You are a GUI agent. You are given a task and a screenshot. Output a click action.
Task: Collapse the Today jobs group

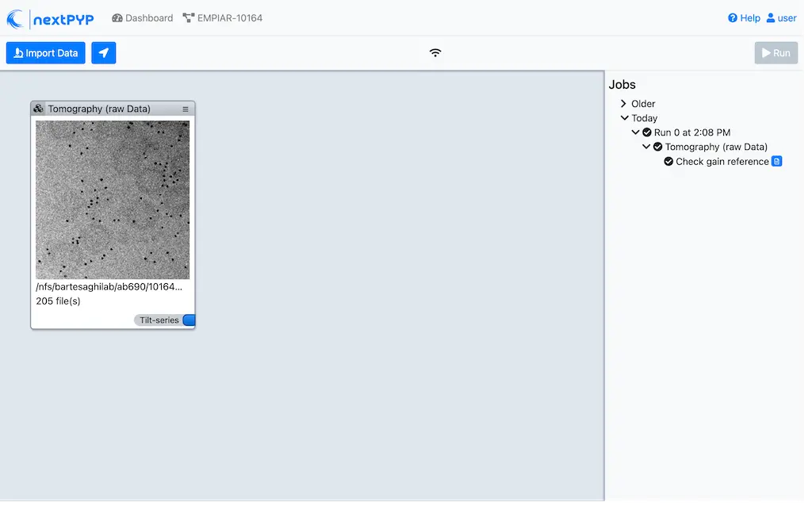pyautogui.click(x=625, y=118)
